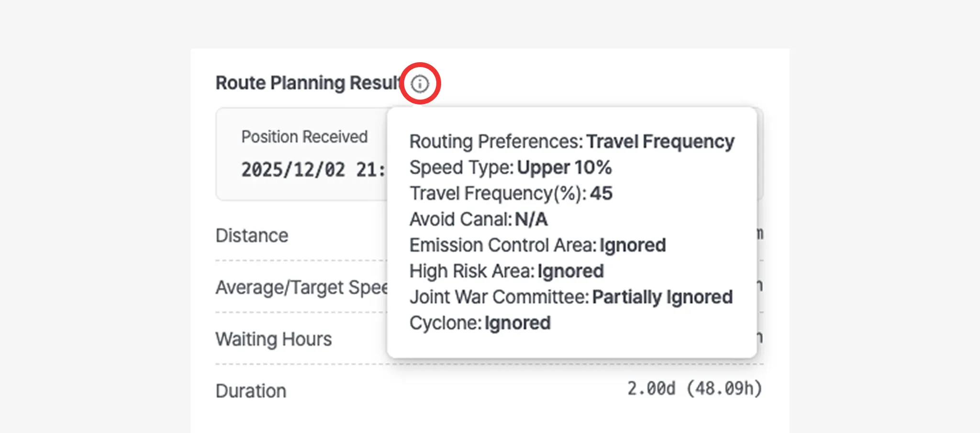Click the Emission Control Area label
Screen dimensions: 980x433
point(502,245)
